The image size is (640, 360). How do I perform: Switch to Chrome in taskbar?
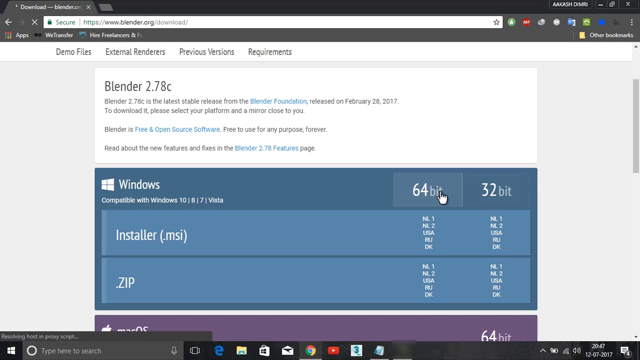point(311,351)
